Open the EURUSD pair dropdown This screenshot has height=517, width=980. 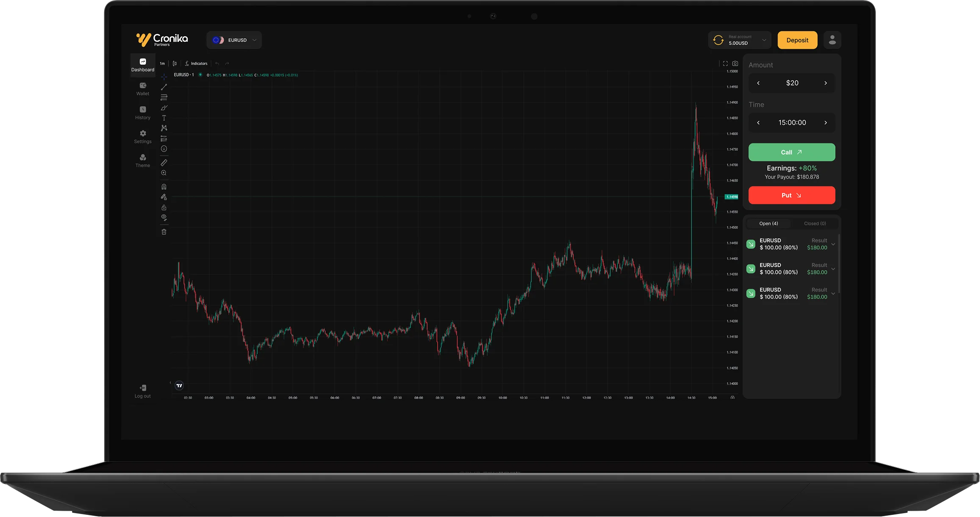[234, 40]
